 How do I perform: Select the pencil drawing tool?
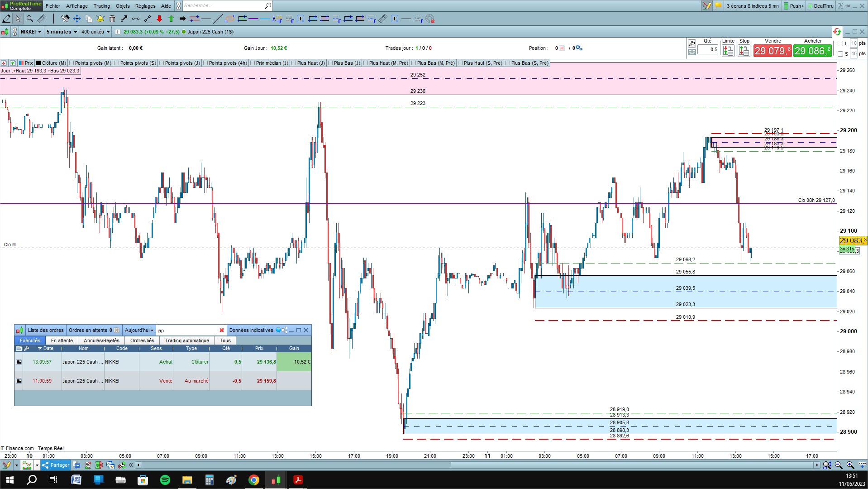6,19
